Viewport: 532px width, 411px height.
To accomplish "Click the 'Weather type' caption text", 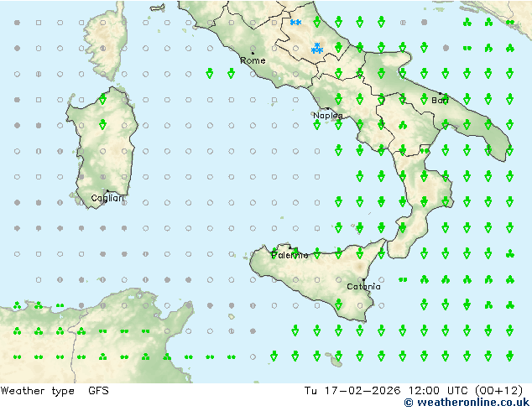I will coord(38,391).
